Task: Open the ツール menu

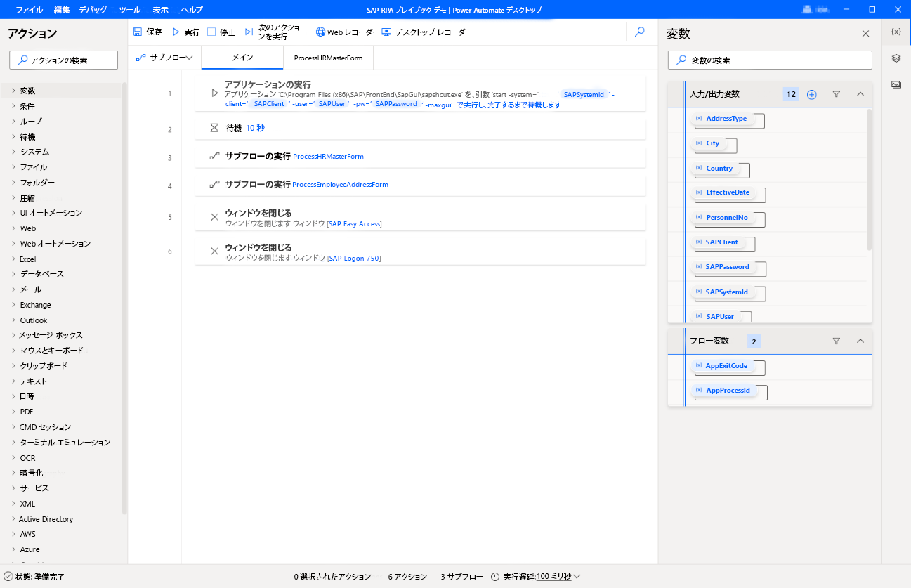Action: point(129,10)
